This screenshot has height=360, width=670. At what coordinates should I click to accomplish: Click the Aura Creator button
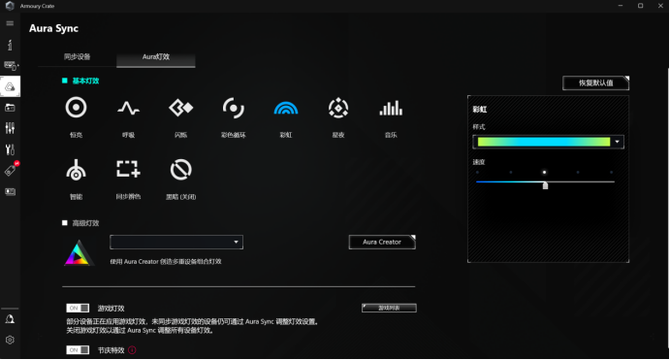click(382, 242)
